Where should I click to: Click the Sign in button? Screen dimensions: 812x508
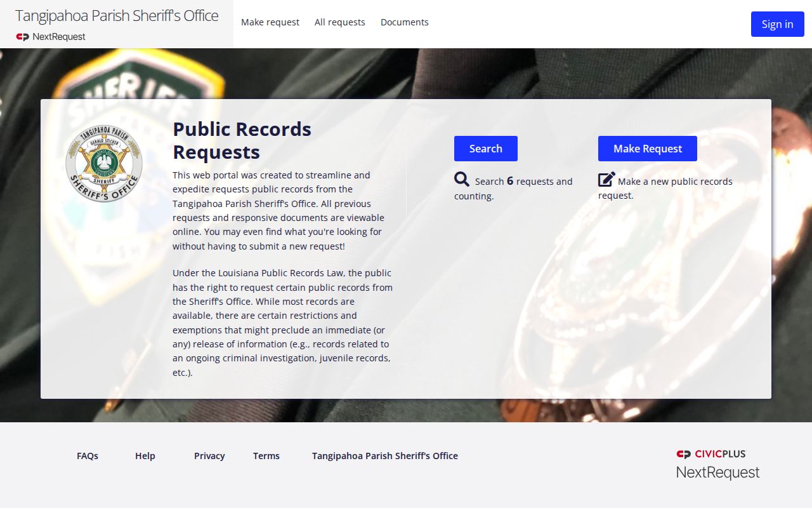click(778, 24)
